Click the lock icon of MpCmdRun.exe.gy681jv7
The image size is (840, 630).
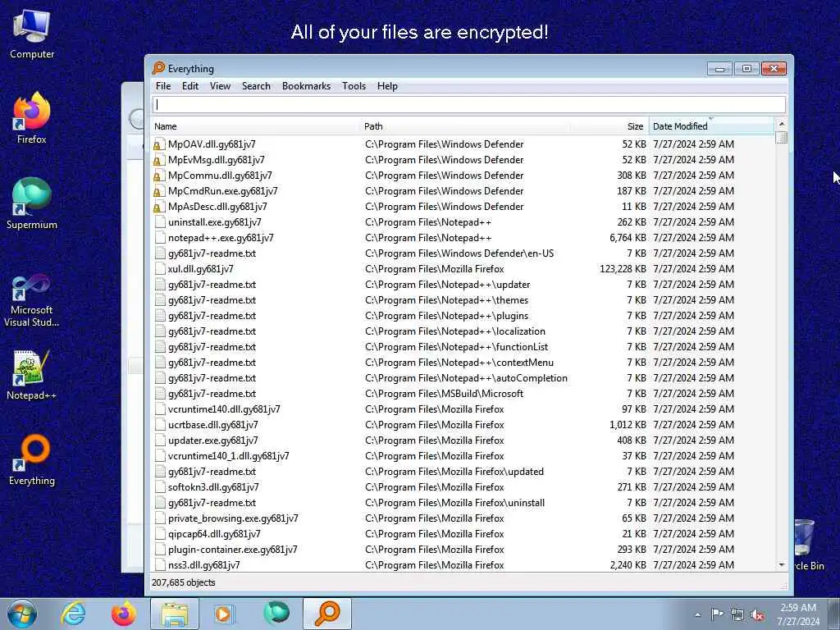click(158, 191)
